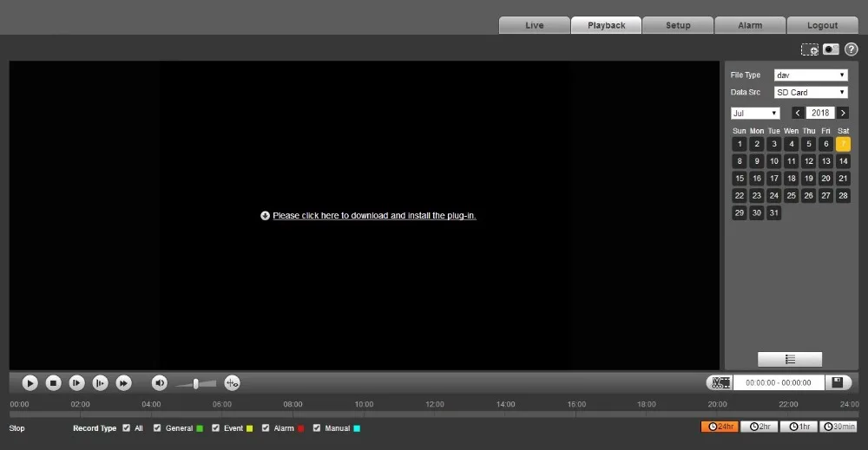Go to the previous year arrow
The image size is (868, 450).
(x=798, y=113)
